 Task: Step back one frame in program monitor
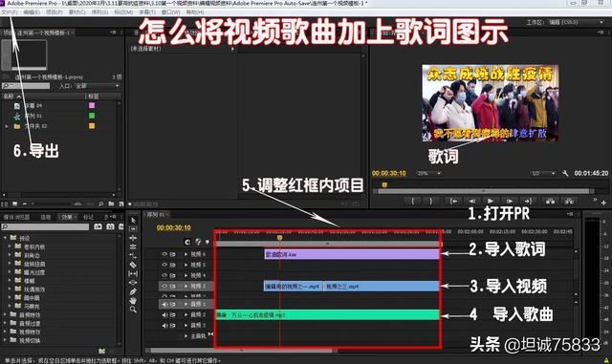pyautogui.click(x=471, y=202)
